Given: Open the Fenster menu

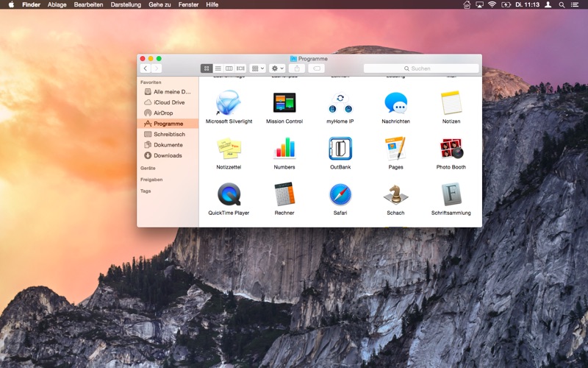Looking at the screenshot, I should click(188, 4).
